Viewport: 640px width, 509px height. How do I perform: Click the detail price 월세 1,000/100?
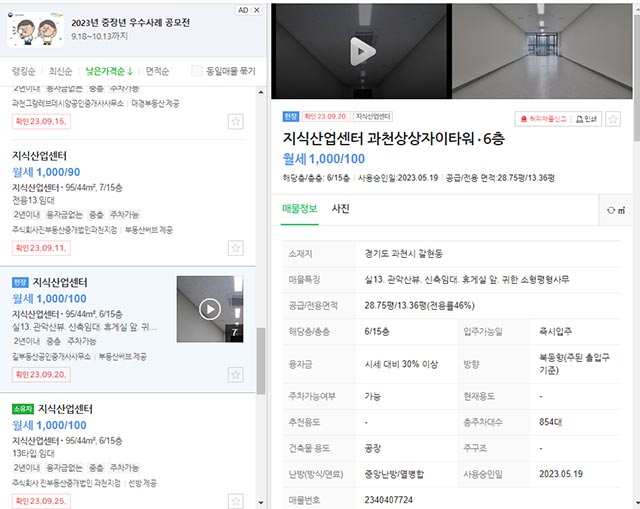[x=324, y=159]
